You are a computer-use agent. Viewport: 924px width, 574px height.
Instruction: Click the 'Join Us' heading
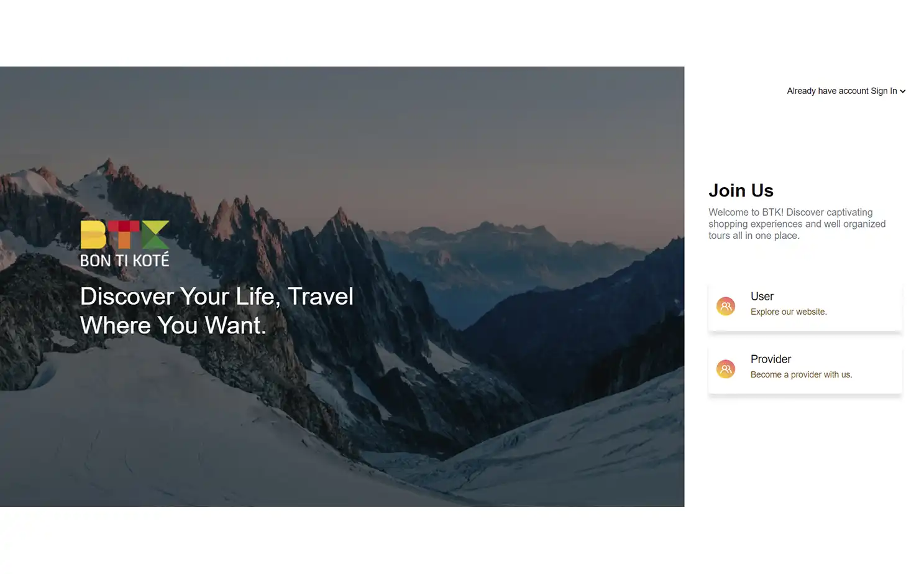[x=741, y=190]
